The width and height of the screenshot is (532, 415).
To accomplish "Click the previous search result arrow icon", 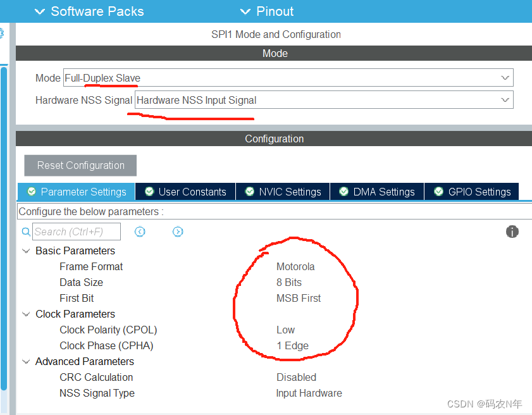I will (x=140, y=232).
